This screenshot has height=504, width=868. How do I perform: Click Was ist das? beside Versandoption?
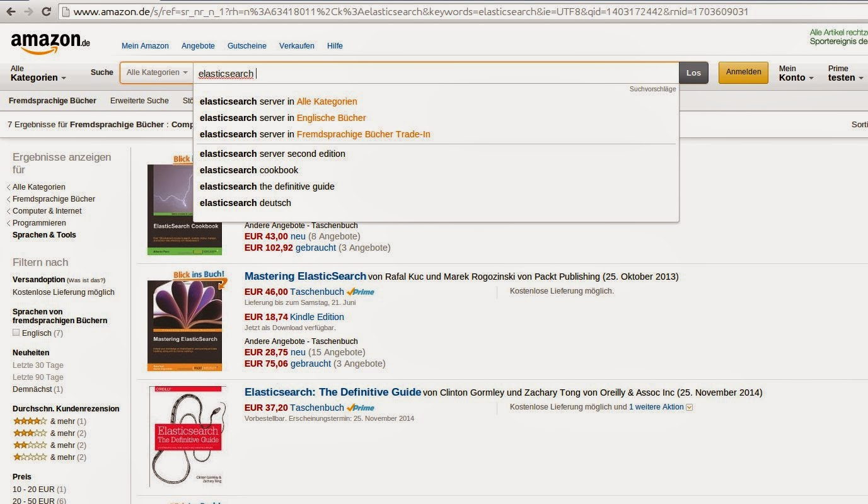tap(86, 280)
